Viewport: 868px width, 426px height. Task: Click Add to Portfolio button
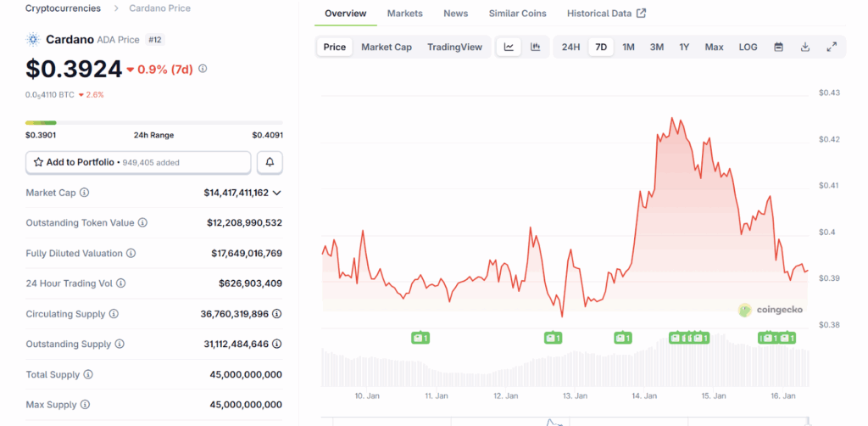point(138,162)
